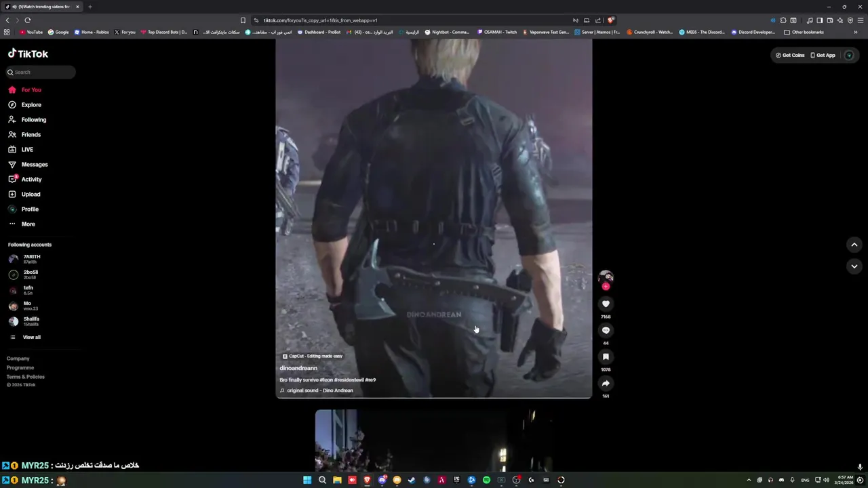Open the video comments

606,330
